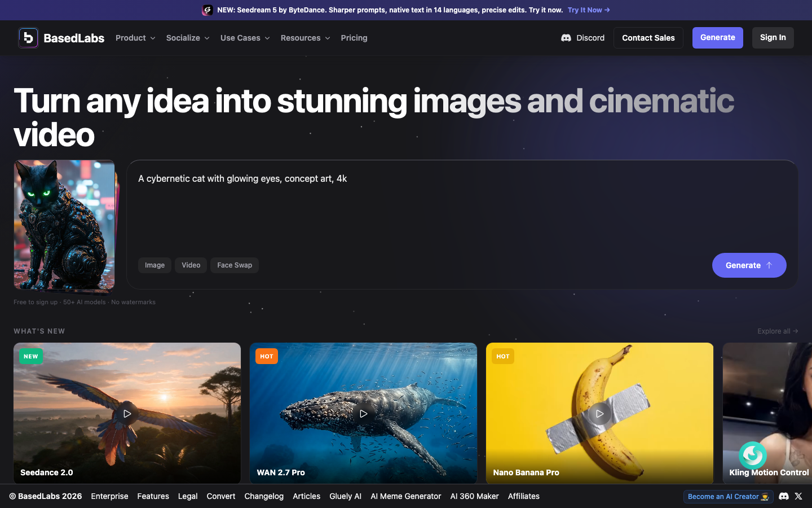Open the Features footer link

153,496
